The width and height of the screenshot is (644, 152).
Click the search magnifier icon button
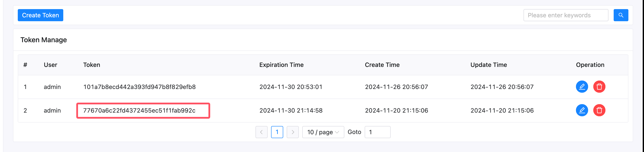621,15
